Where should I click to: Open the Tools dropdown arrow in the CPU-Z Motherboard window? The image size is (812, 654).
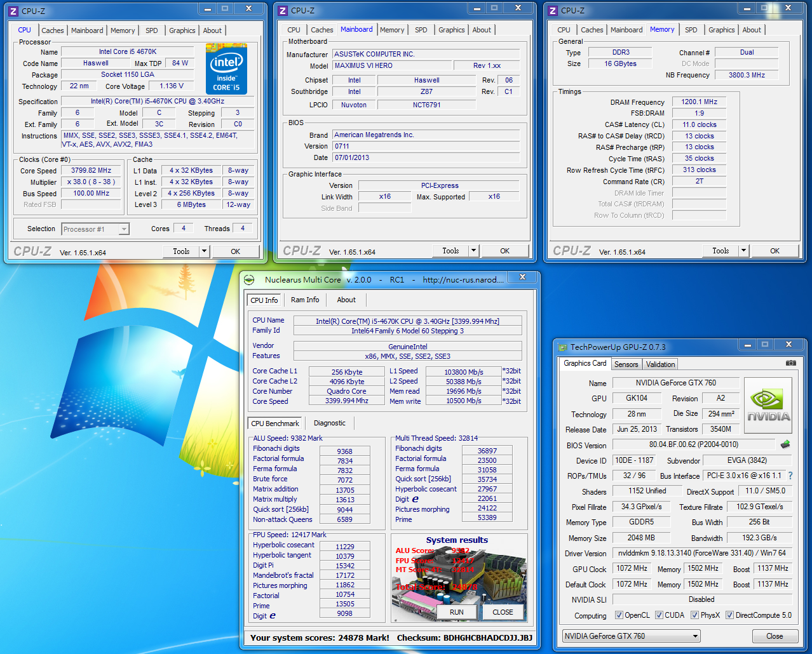point(473,251)
